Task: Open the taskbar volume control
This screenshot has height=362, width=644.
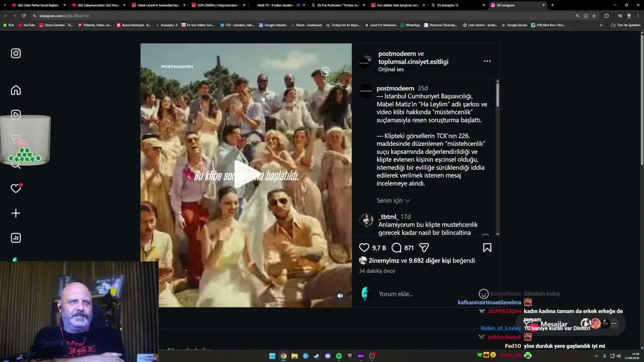Action: [618, 356]
